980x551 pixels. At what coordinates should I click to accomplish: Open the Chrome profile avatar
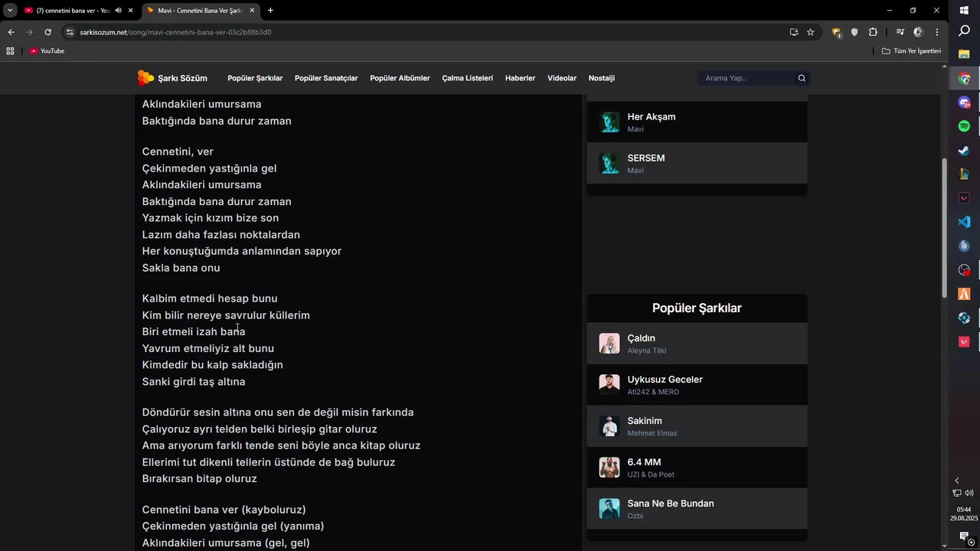tap(919, 32)
